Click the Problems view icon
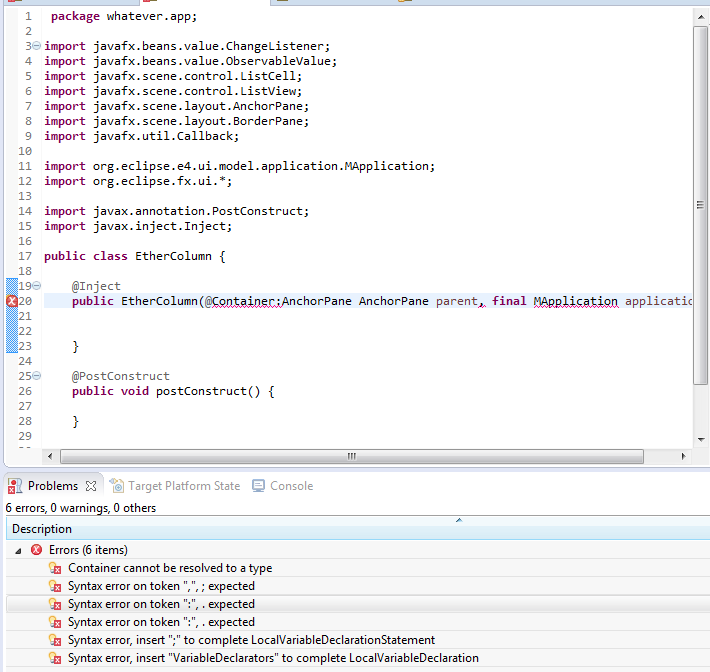This screenshot has height=672, width=710. pos(15,486)
